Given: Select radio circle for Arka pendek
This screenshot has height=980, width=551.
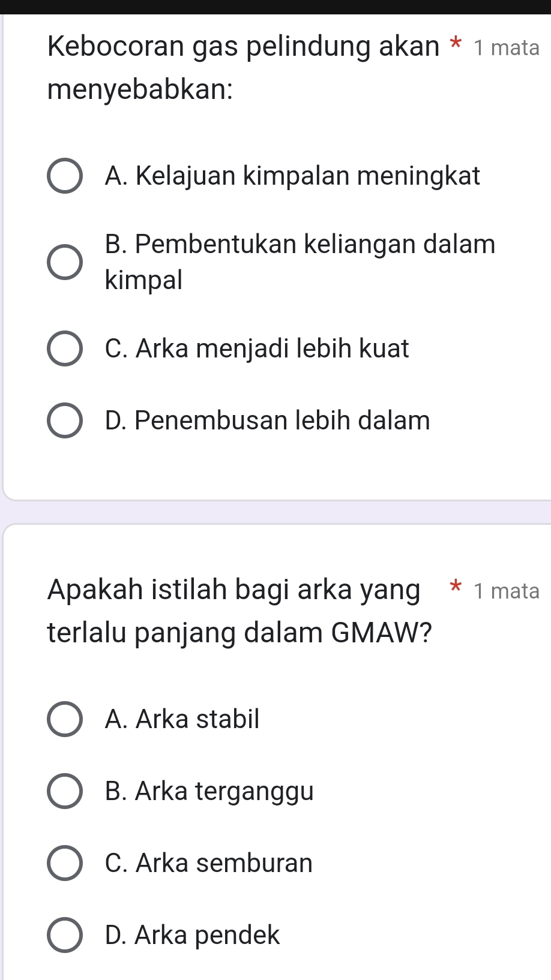Looking at the screenshot, I should (65, 935).
